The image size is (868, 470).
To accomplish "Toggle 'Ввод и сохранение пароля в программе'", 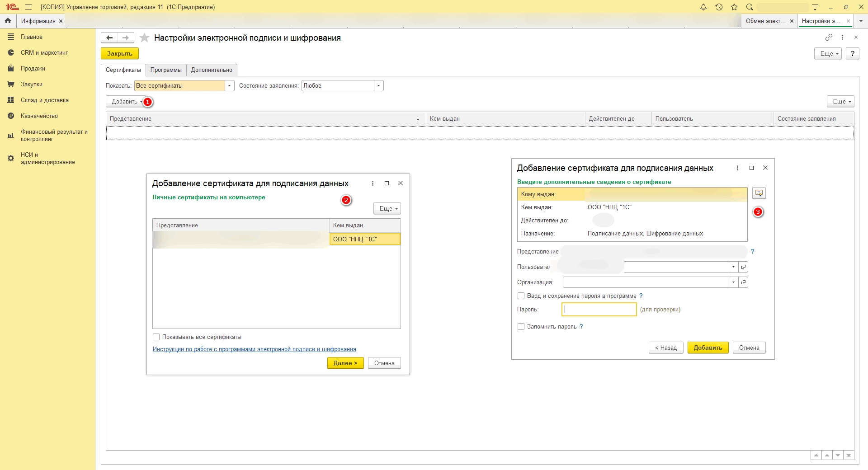I will pos(521,296).
